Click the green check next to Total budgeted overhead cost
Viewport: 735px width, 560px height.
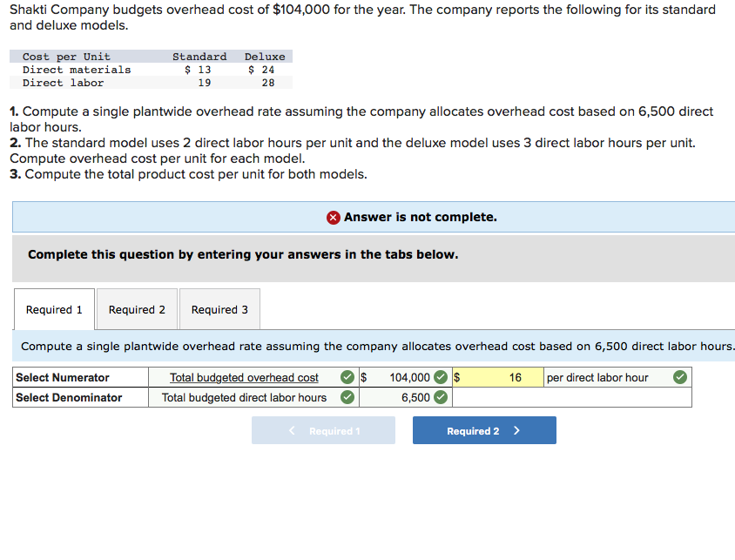[347, 377]
